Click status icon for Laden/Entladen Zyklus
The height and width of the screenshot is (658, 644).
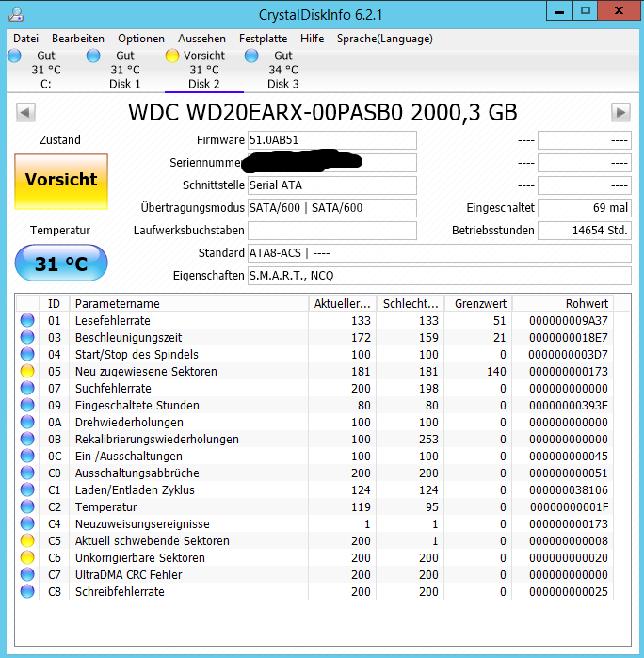pos(27,489)
